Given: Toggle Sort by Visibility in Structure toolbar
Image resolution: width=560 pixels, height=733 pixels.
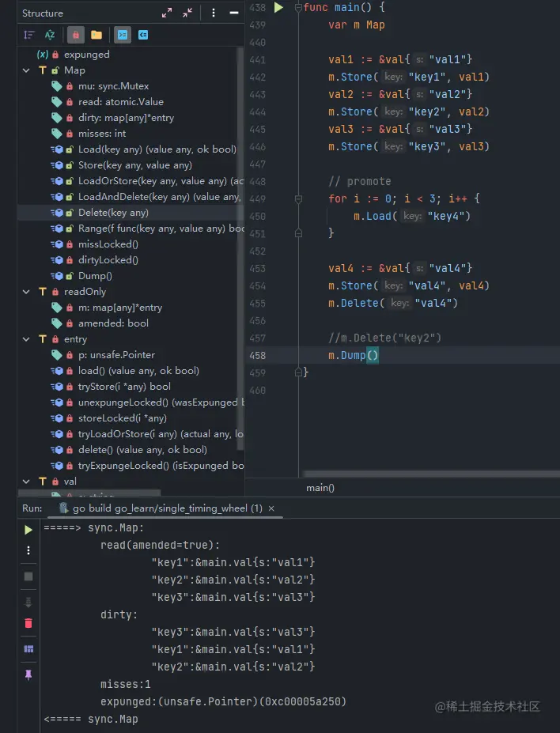Looking at the screenshot, I should click(x=29, y=35).
